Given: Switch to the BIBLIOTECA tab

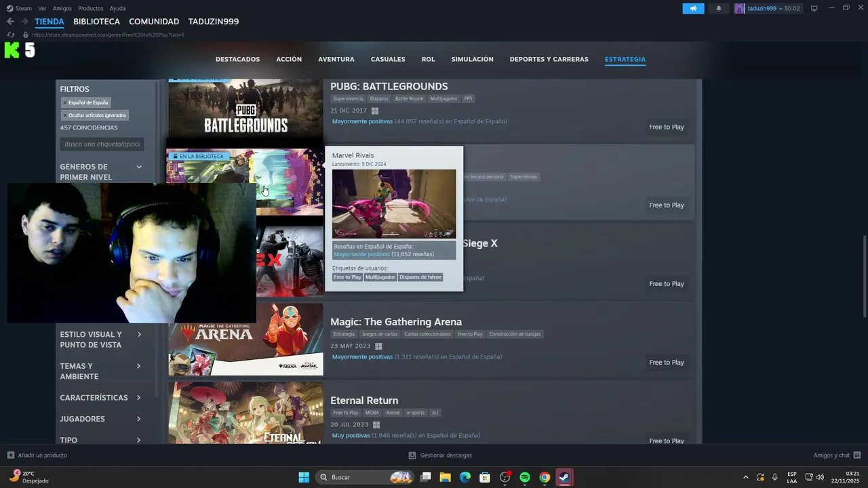Looking at the screenshot, I should 97,22.
